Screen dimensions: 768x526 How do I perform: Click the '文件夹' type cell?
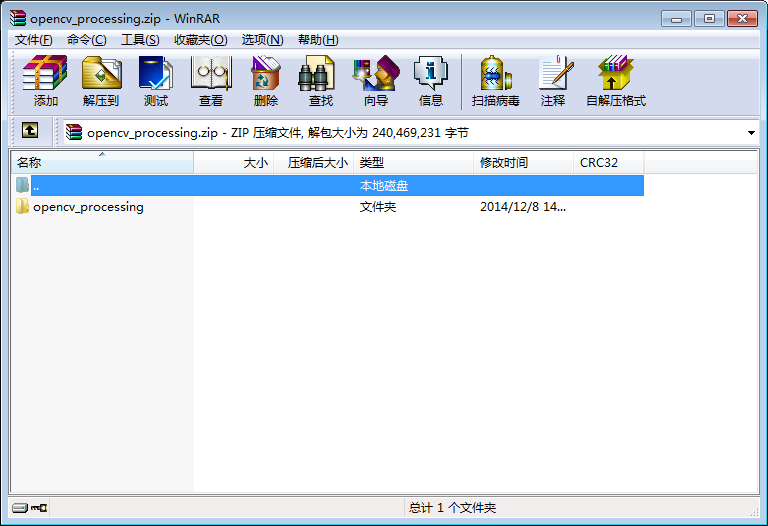(378, 207)
